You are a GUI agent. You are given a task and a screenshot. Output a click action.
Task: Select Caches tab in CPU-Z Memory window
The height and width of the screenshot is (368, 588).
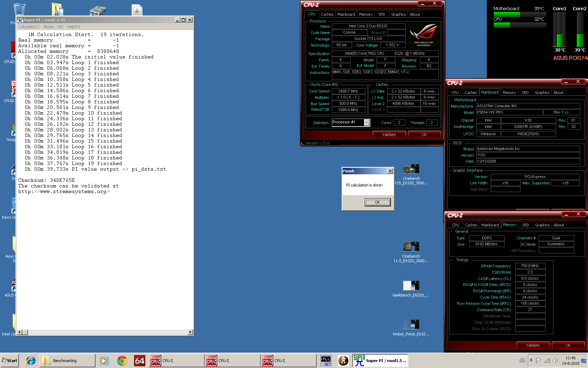click(471, 225)
